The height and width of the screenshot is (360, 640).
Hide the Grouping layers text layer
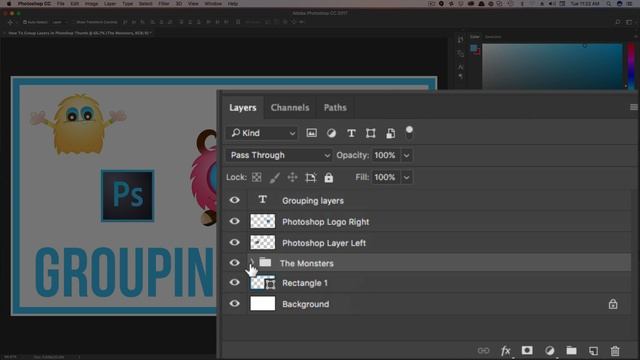[x=234, y=200]
